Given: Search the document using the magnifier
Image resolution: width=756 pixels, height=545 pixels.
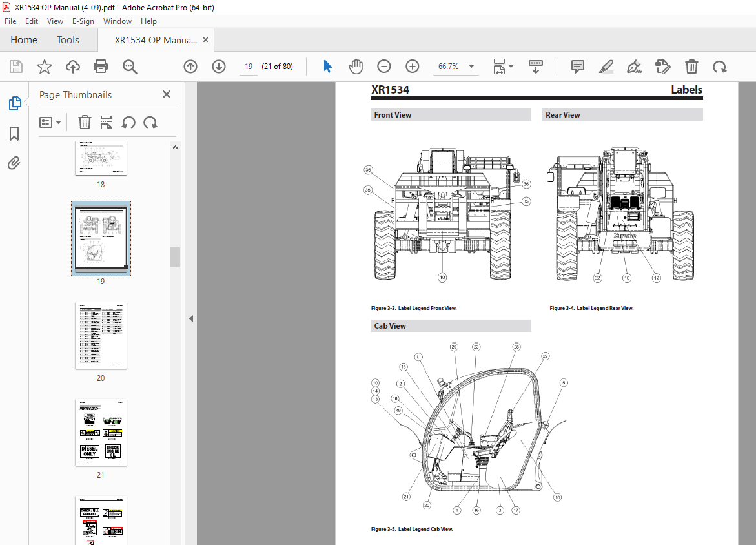Looking at the screenshot, I should (x=129, y=66).
